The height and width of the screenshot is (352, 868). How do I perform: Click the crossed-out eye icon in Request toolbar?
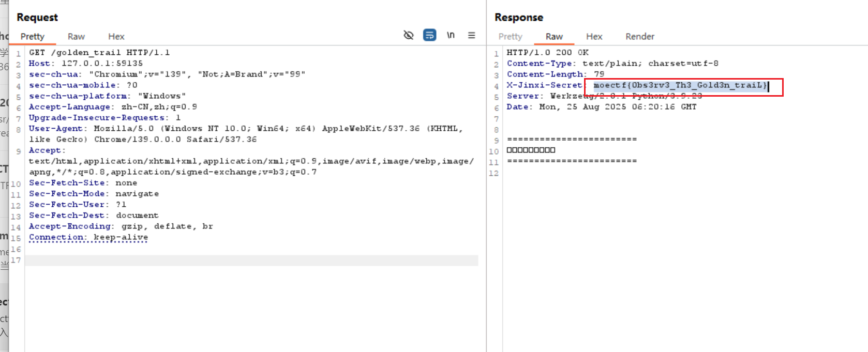(408, 35)
